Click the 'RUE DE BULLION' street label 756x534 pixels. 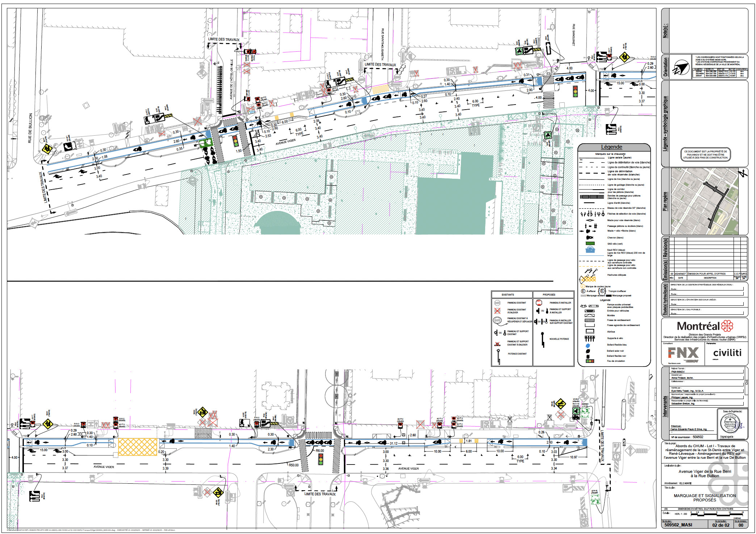pos(30,128)
